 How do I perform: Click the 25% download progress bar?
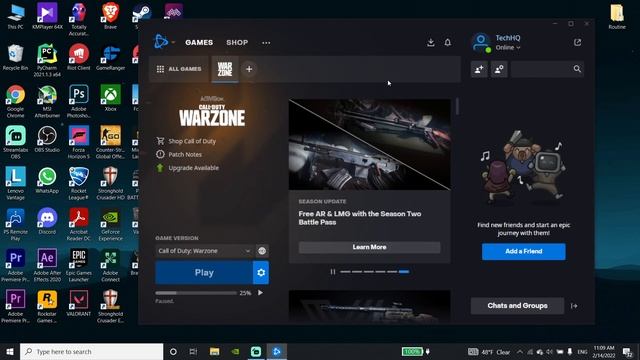196,293
